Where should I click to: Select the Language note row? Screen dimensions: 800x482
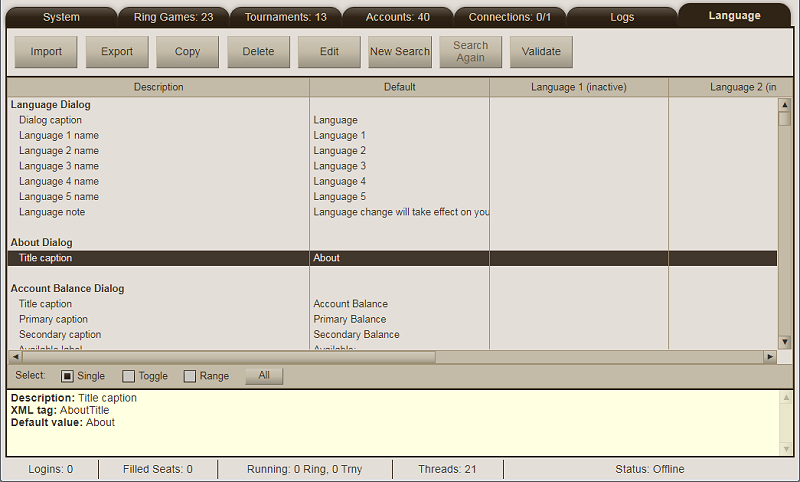(x=52, y=212)
